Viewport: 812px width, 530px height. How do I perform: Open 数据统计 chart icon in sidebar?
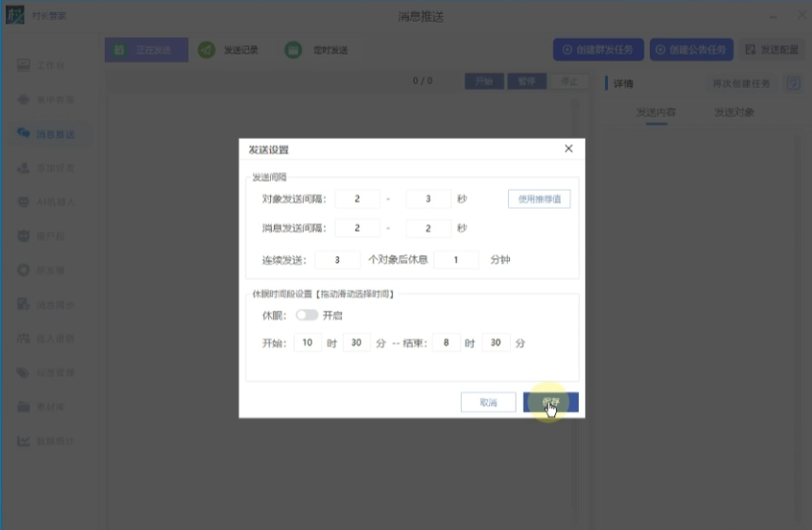click(x=24, y=441)
